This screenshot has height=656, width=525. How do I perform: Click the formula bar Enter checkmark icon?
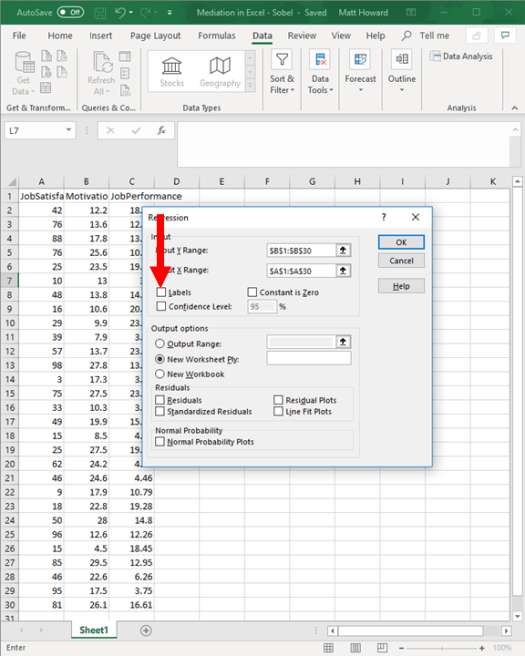point(136,131)
